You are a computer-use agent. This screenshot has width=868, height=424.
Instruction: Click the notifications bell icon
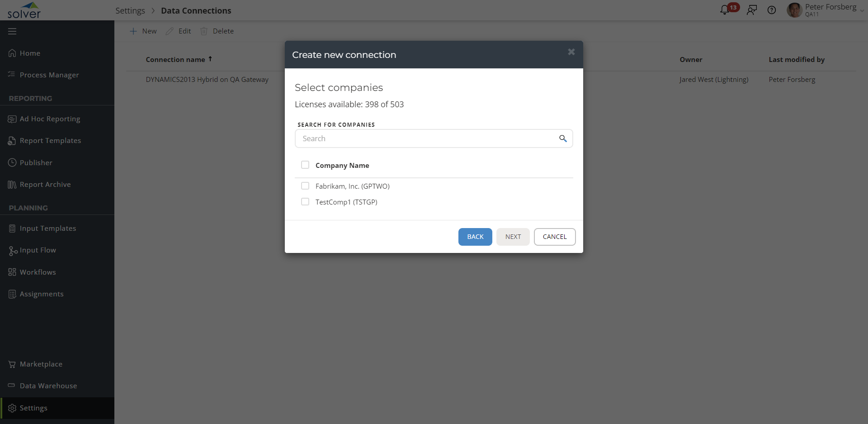click(725, 10)
